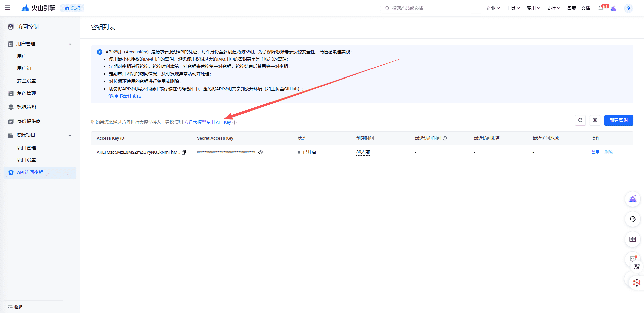Open the 费用 dropdown menu
This screenshot has width=644, height=313.
(533, 8)
